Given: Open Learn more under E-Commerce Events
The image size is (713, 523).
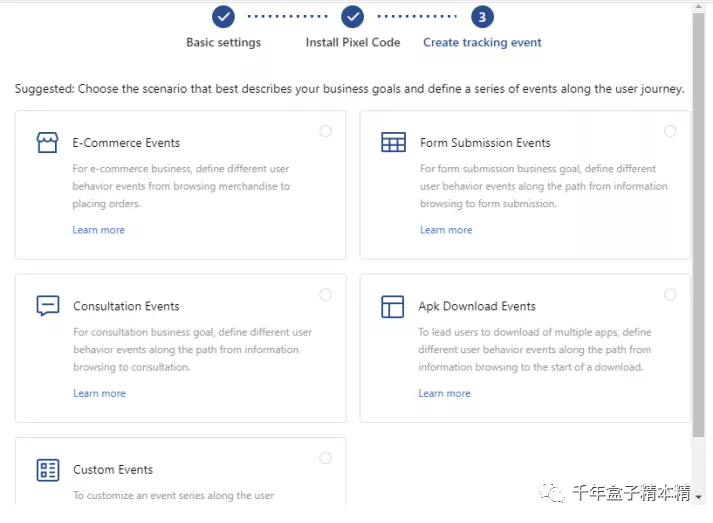Looking at the screenshot, I should coord(98,230).
